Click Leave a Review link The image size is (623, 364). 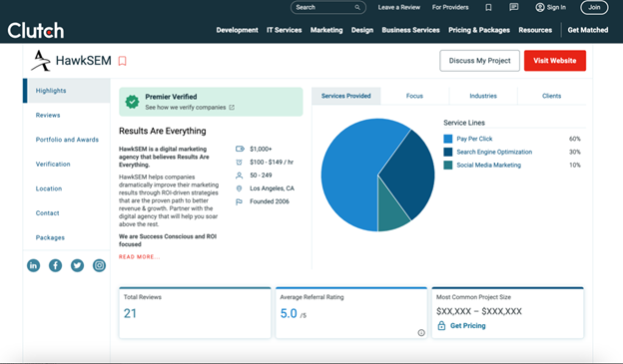tap(399, 7)
